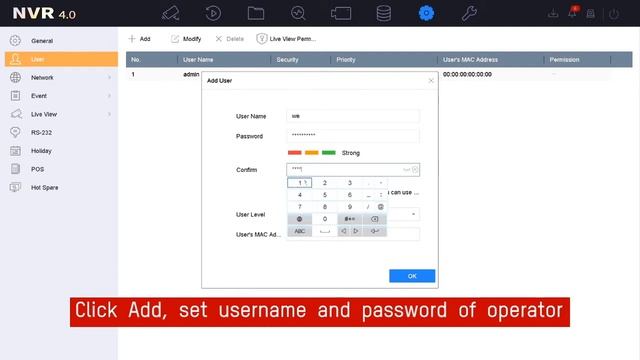
Task: Tap key 8 on the on-screen keypad
Action: [x=325, y=207]
